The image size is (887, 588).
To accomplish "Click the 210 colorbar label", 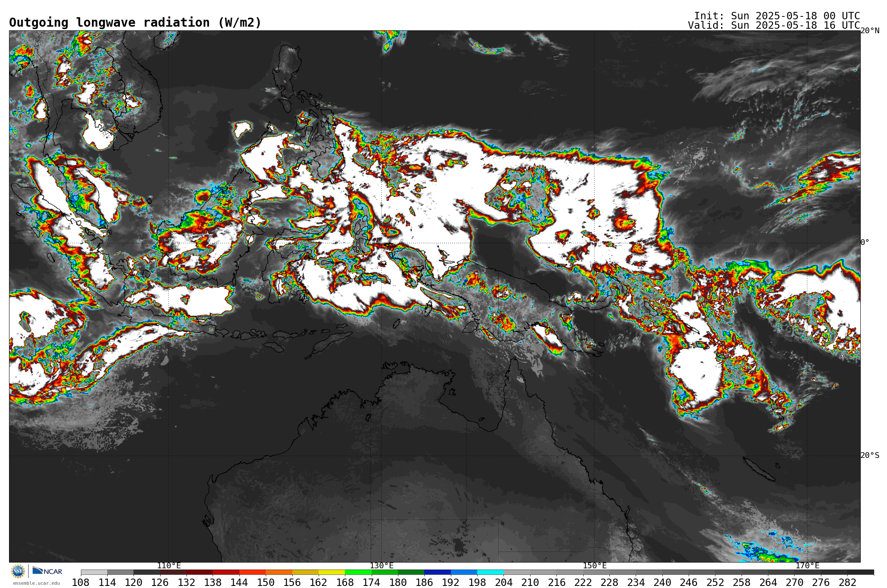I will tap(530, 583).
